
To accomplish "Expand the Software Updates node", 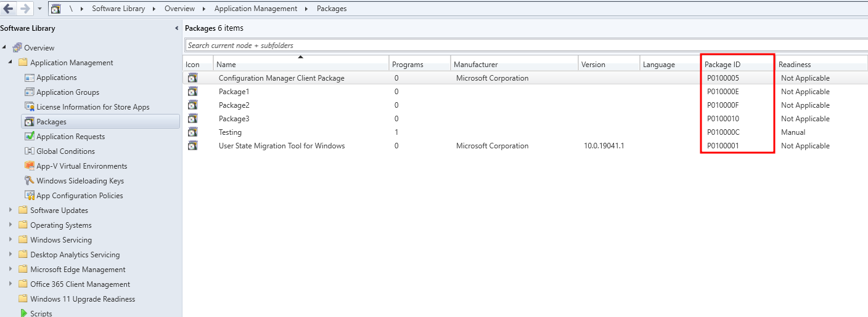I will coord(10,210).
